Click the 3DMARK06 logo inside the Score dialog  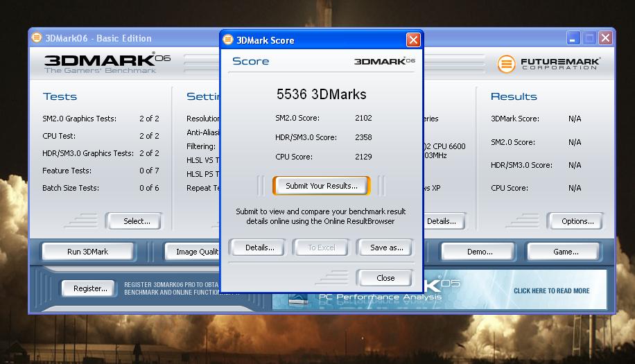pyautogui.click(x=385, y=61)
